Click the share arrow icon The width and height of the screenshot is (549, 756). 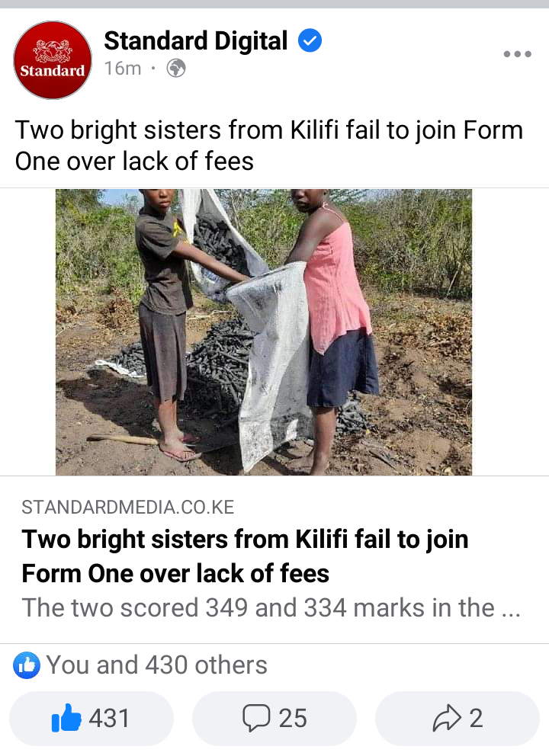point(447,718)
